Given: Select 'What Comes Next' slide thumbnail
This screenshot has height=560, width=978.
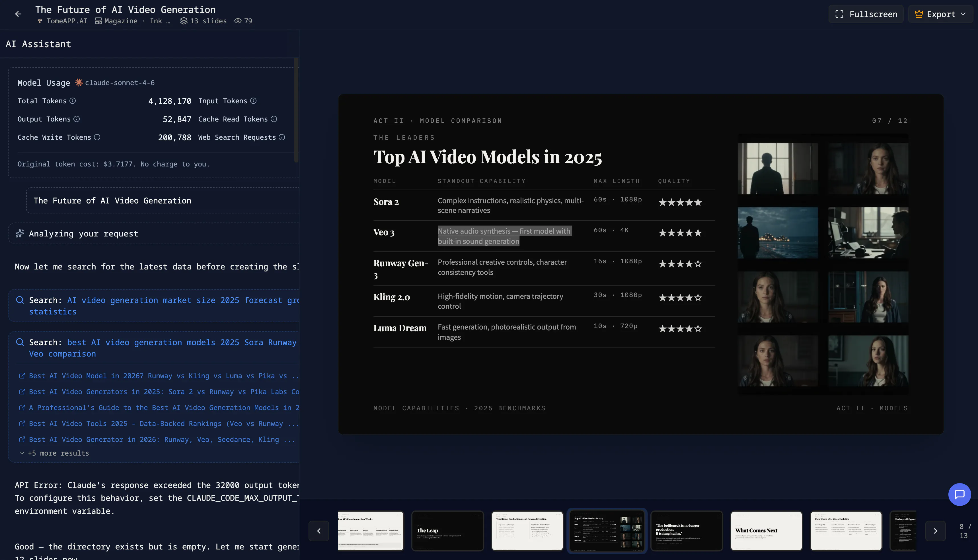Looking at the screenshot, I should [767, 531].
